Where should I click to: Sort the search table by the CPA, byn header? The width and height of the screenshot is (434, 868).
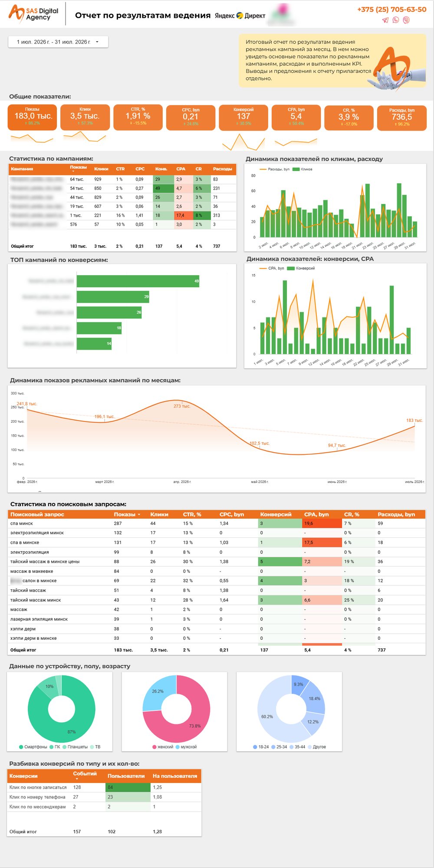point(316,514)
